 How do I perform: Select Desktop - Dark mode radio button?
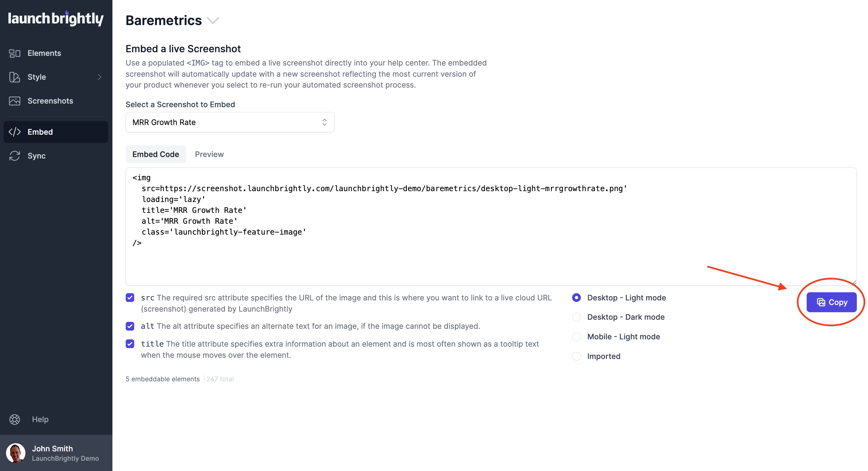coord(576,317)
